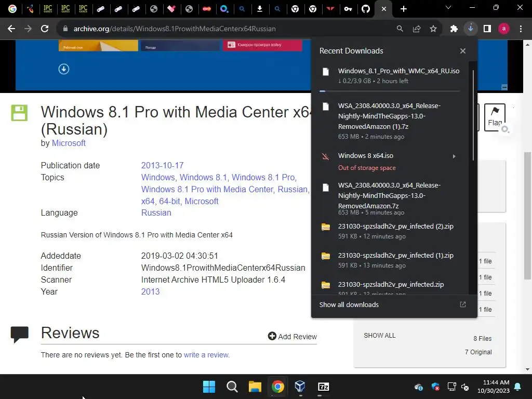
Task: Open the Windows 8.1 Pro topic link
Action: tap(263, 178)
